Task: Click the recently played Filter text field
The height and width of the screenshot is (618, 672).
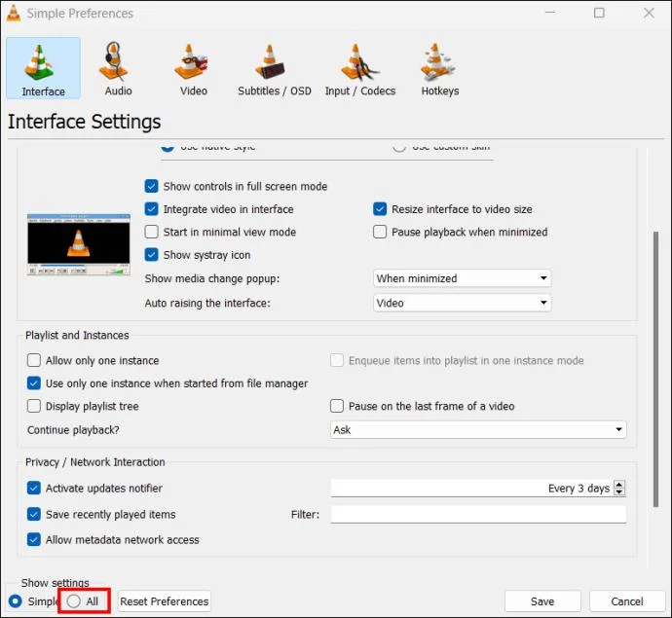Action: 478,515
